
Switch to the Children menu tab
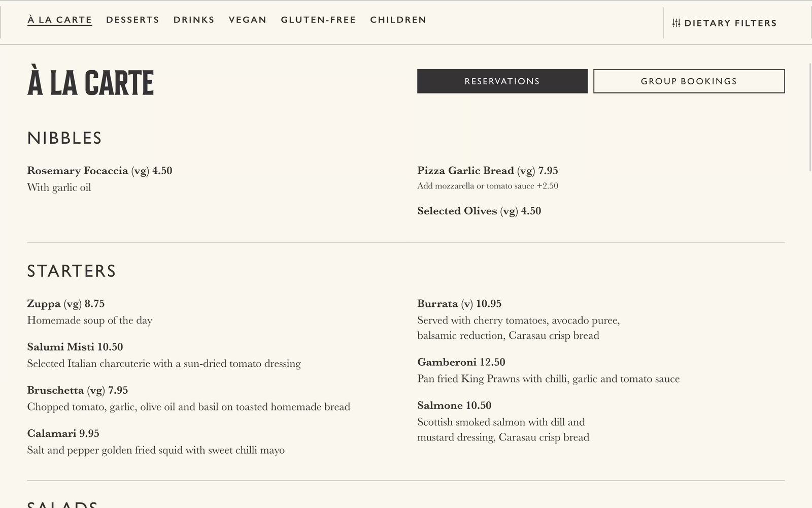(x=398, y=20)
